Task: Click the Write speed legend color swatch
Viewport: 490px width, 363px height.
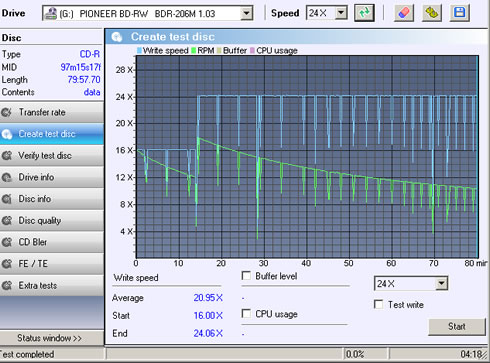Action: pos(139,51)
